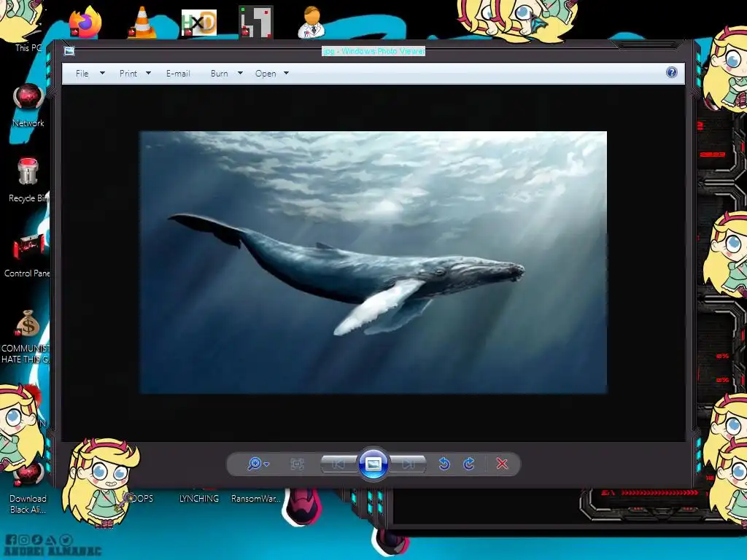Open the Print menu

tap(128, 74)
